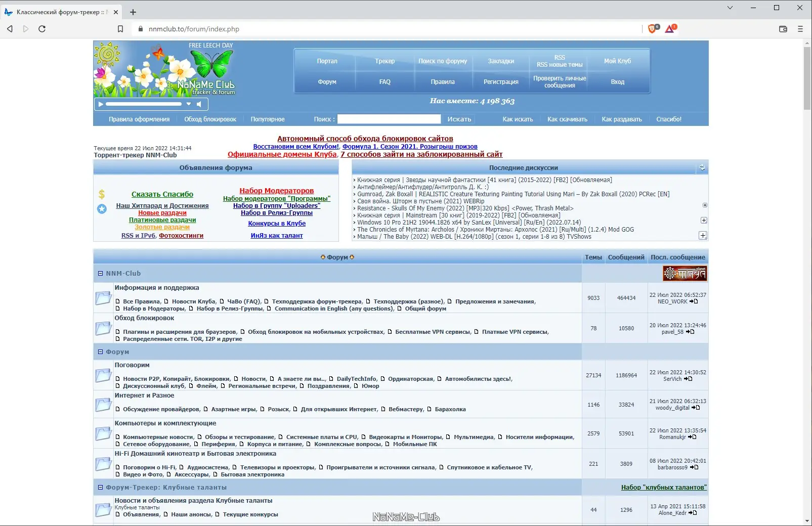Go to last post by NEO_WORK
Viewport: 812px width, 526px height.
[694, 301]
